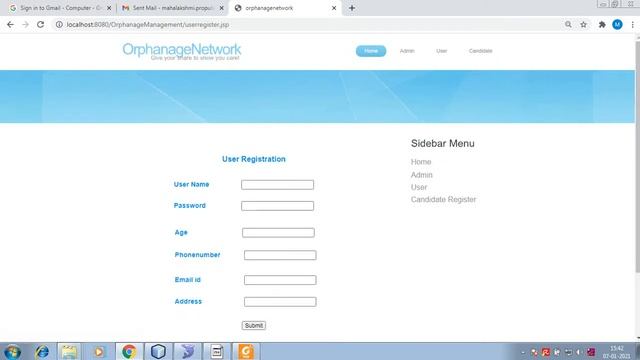Image resolution: width=640 pixels, height=360 pixels.
Task: Click the Home link in Sidebar Menu
Action: (421, 162)
